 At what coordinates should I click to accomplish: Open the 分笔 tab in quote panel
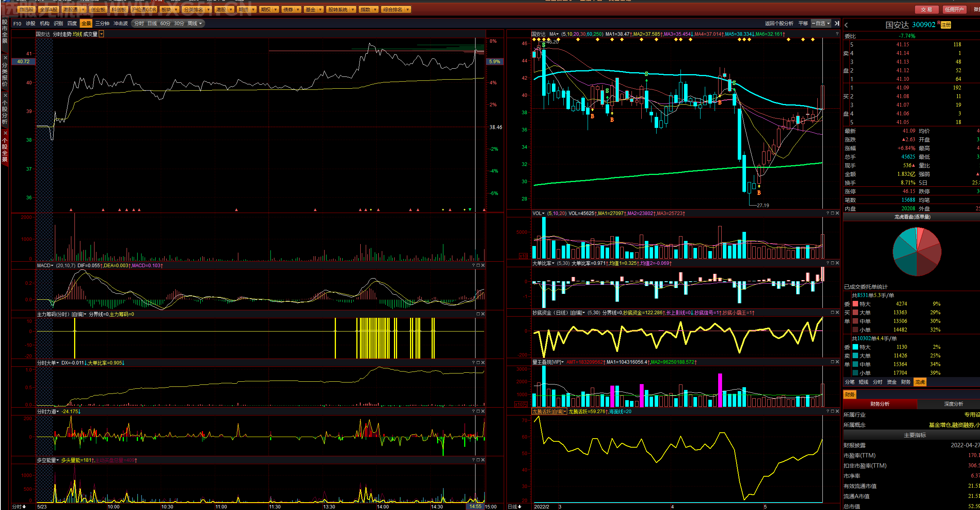pyautogui.click(x=850, y=382)
